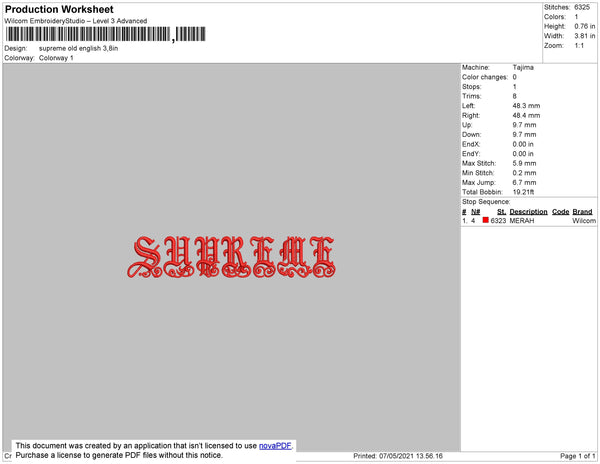Click the 'Left: 48.3 mm' entry
Screen dimensions: 600x464
(501, 106)
